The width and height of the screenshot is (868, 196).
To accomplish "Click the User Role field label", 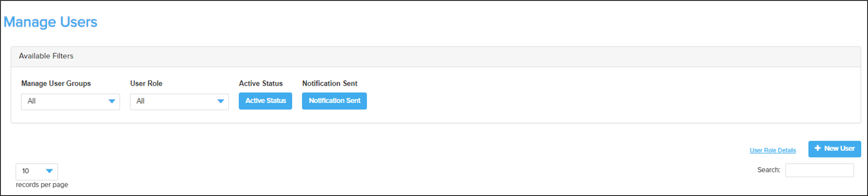I will pos(146,83).
